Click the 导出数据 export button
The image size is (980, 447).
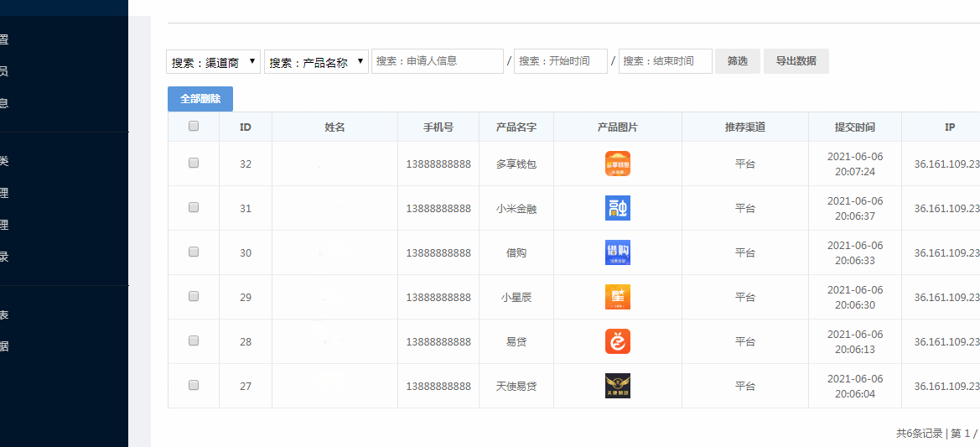click(x=796, y=61)
